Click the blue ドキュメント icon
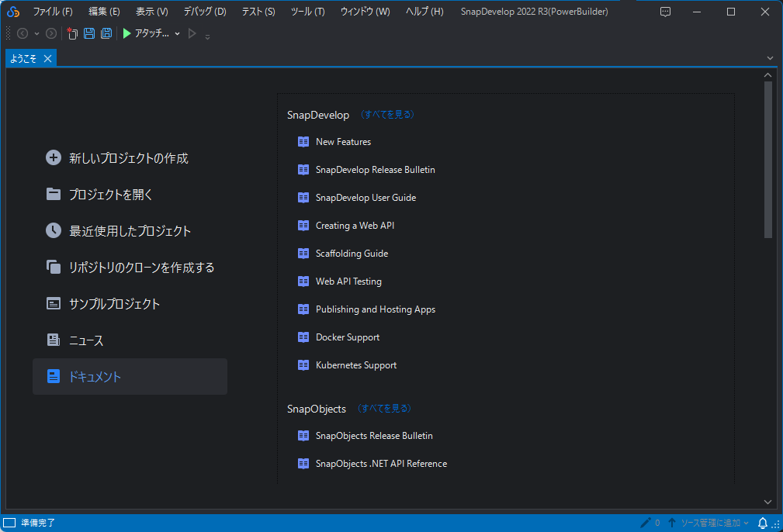The height and width of the screenshot is (532, 783). click(x=54, y=376)
